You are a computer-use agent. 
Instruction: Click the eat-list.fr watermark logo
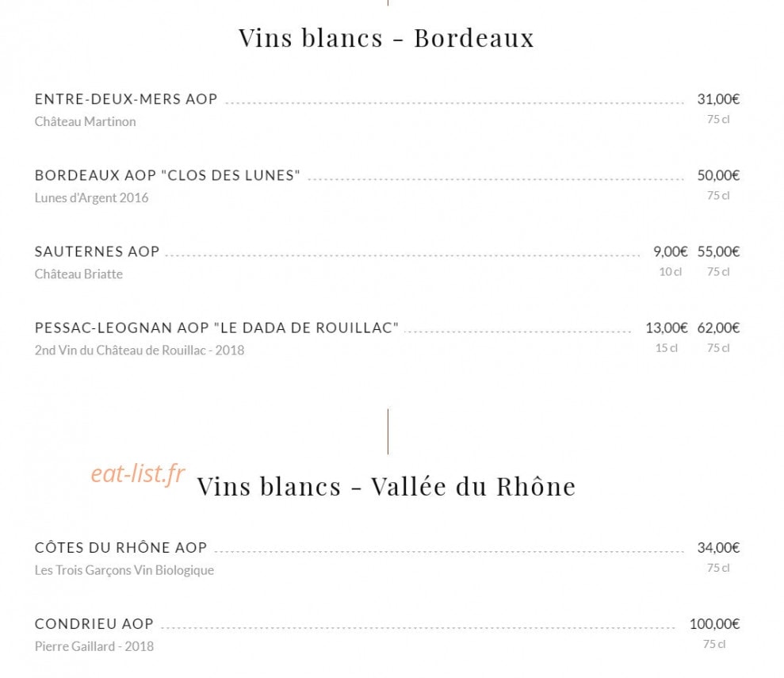(138, 473)
